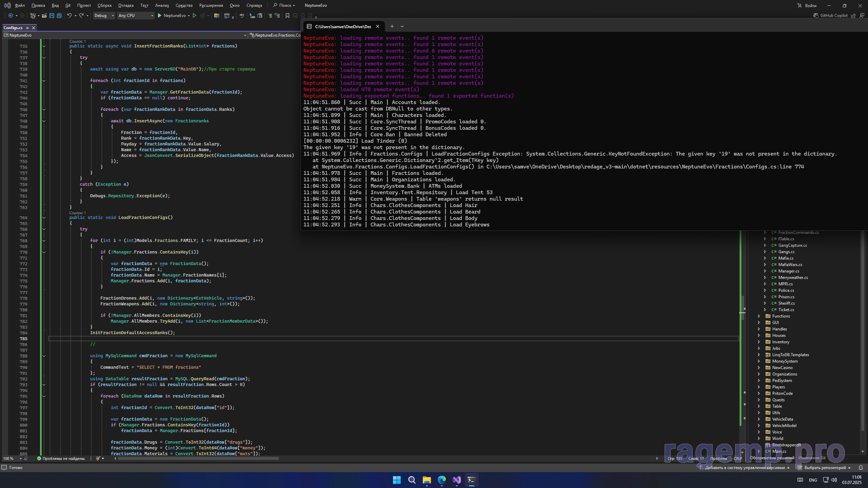Image resolution: width=868 pixels, height=488 pixels.
Task: Click the Open File folder icon
Action: coord(44,16)
